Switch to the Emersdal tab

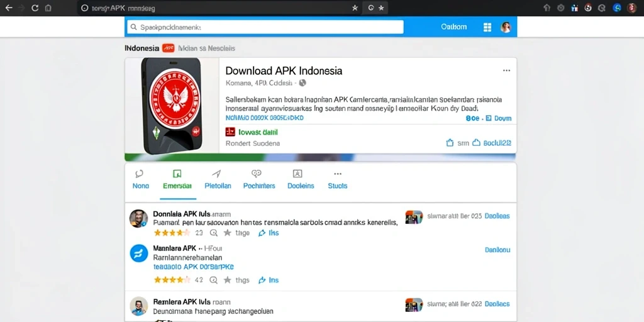(177, 180)
